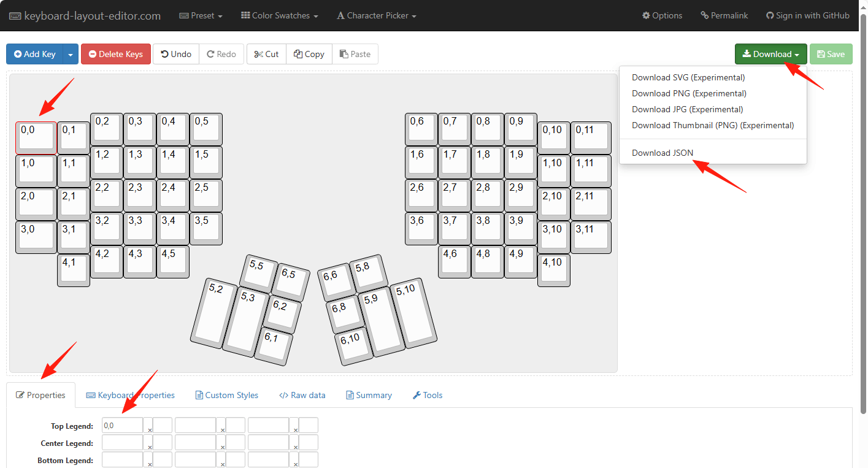Expand the Add Key split dropdown arrow

70,54
